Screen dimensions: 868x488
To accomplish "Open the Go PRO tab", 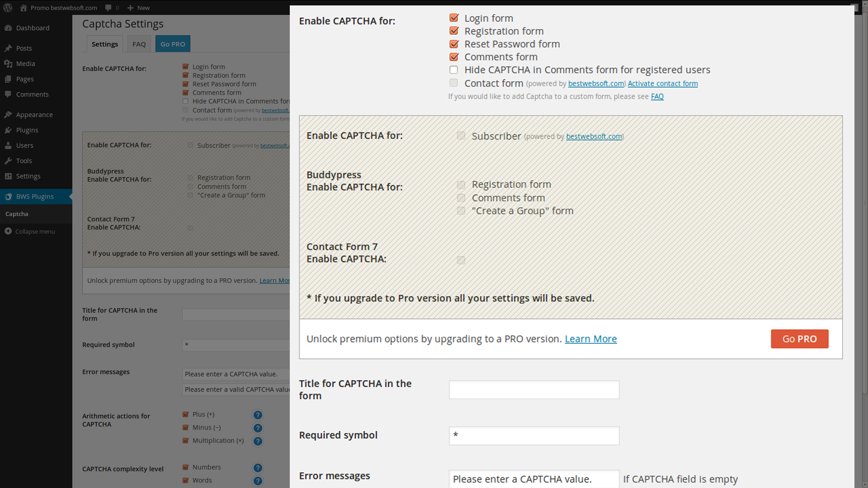I will click(173, 44).
